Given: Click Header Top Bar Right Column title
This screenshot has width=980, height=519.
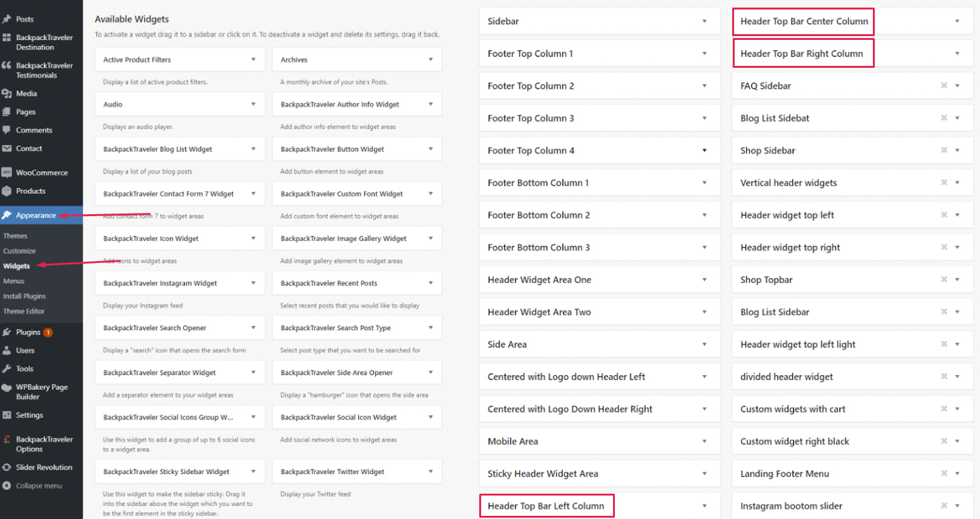Looking at the screenshot, I should click(802, 54).
